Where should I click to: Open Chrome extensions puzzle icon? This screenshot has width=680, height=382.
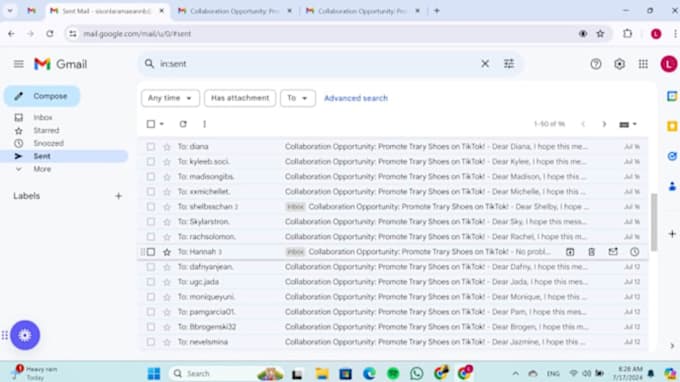pos(628,34)
